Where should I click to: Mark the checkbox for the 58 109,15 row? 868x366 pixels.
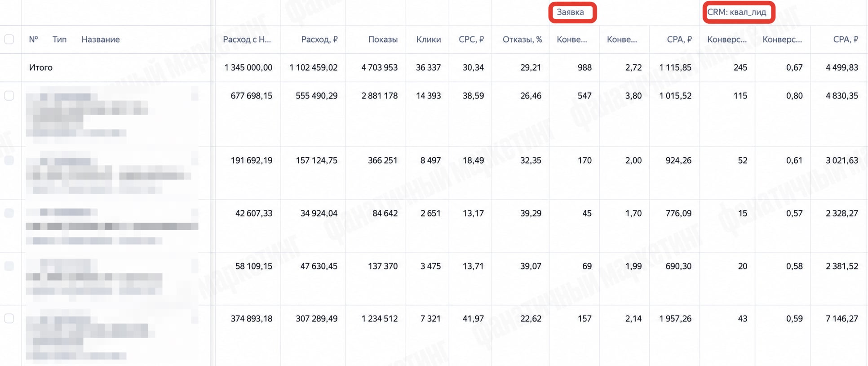(9, 266)
